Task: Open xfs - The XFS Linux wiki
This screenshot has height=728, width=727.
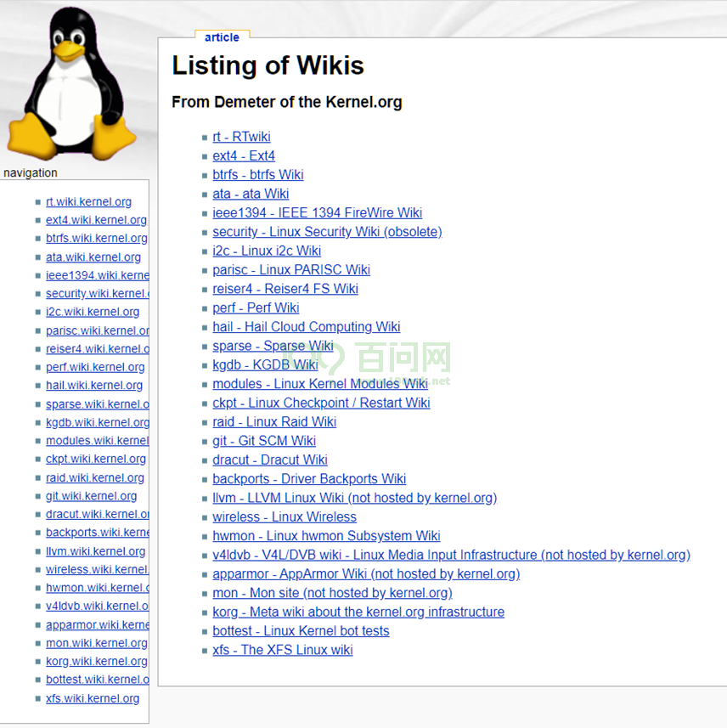Action: point(282,650)
